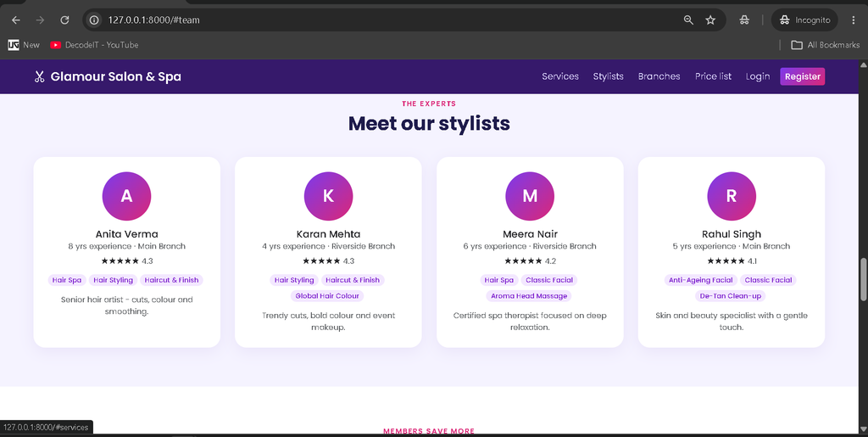This screenshot has height=437, width=868.
Task: Bookmark this page with the star icon
Action: (x=711, y=20)
